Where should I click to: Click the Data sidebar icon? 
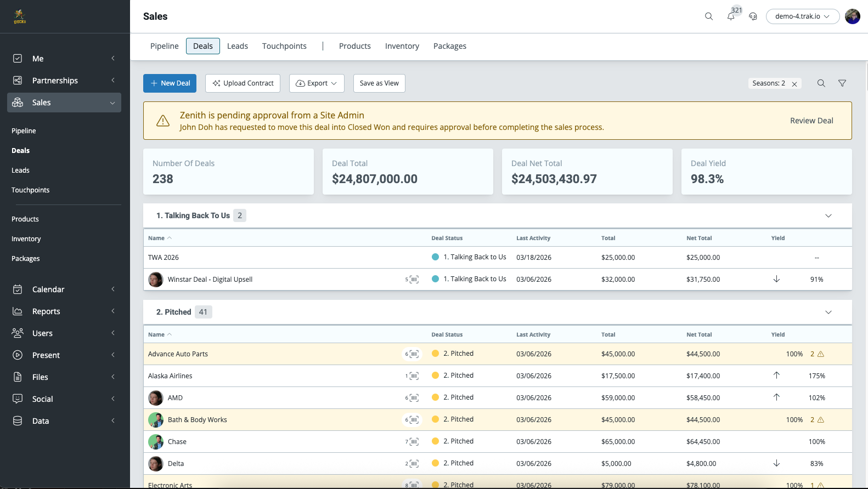pos(18,421)
